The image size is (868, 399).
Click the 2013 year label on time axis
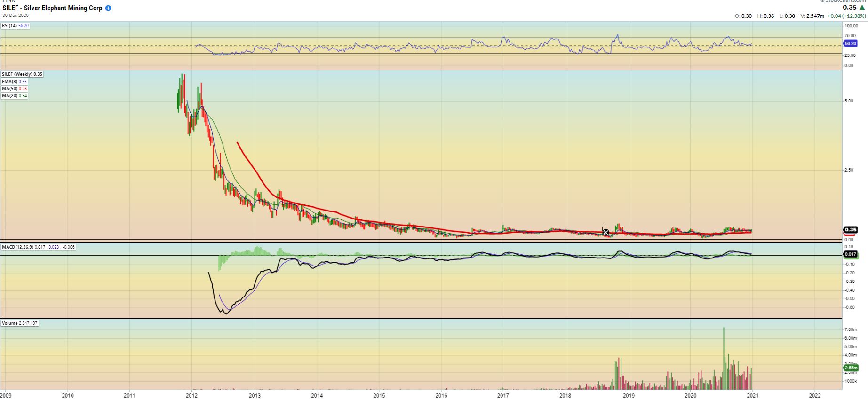point(255,396)
